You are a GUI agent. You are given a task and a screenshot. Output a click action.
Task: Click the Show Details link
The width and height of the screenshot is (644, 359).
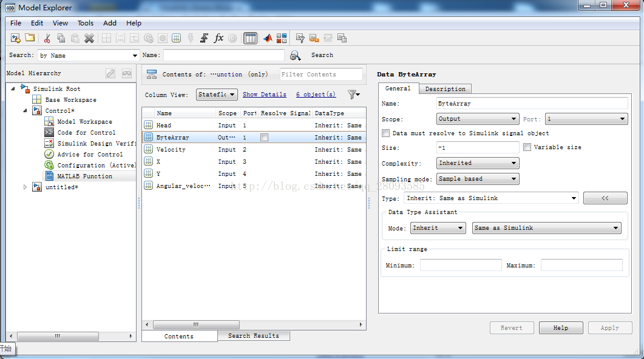265,95
